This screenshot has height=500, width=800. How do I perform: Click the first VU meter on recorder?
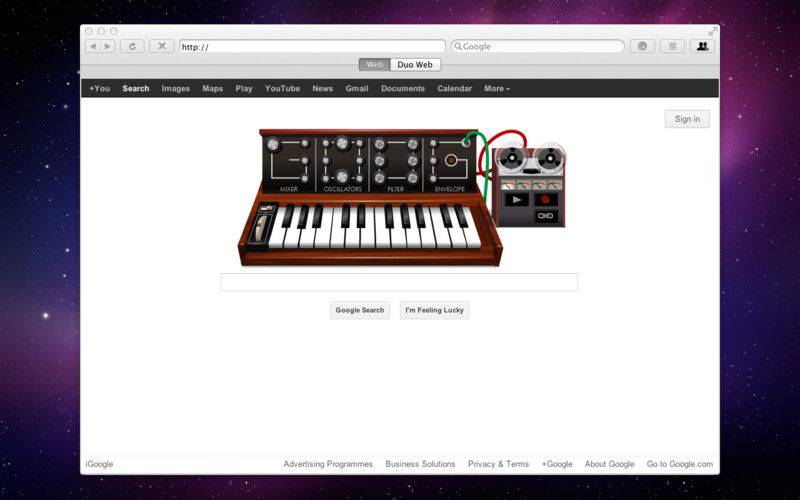(x=507, y=185)
